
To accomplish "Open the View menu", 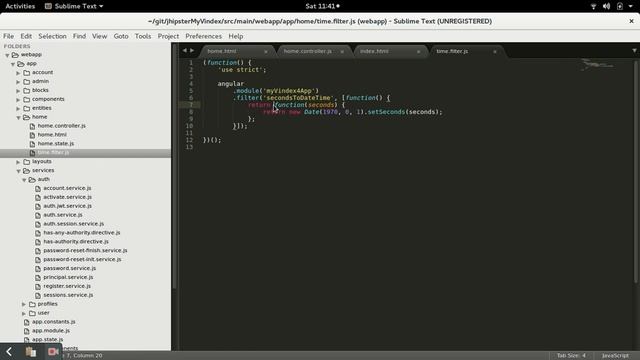I will [x=99, y=36].
